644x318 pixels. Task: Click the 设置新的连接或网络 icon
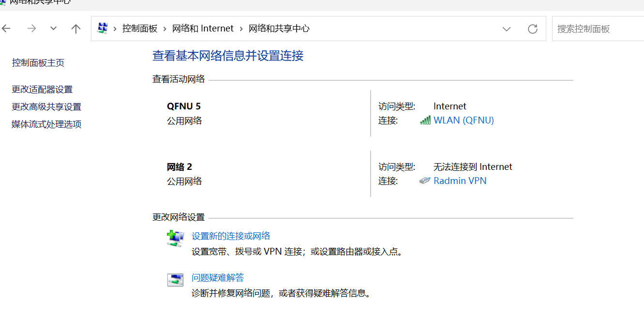(175, 239)
